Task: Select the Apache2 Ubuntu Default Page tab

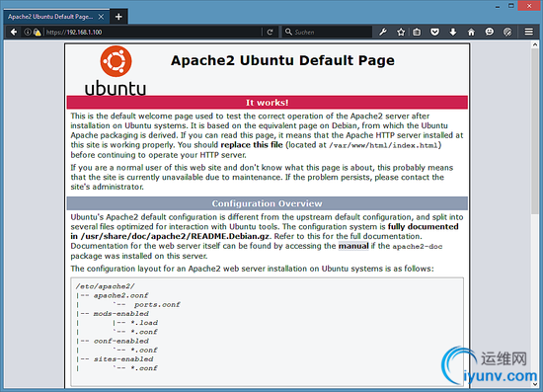Action: (56, 17)
